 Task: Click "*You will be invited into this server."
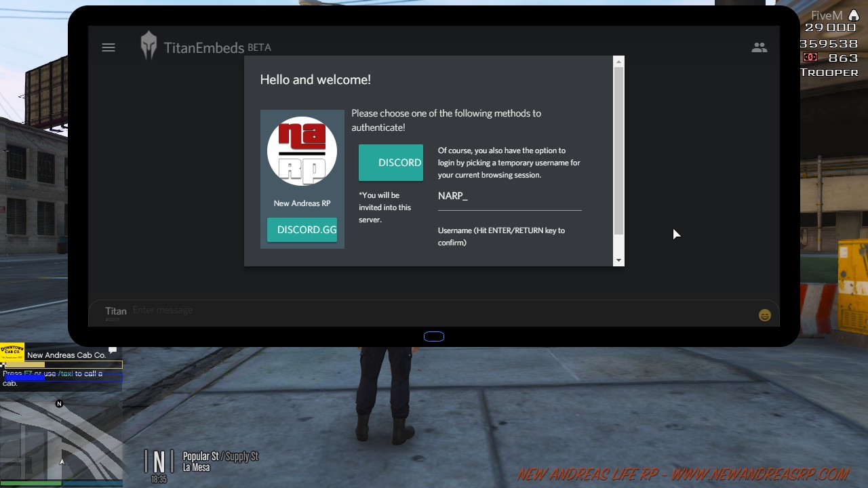tap(385, 207)
